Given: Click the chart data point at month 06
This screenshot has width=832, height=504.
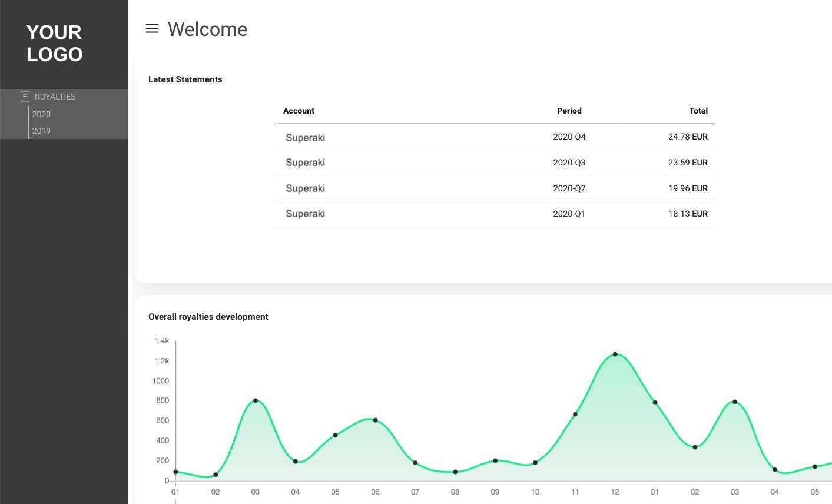Looking at the screenshot, I should [x=375, y=420].
